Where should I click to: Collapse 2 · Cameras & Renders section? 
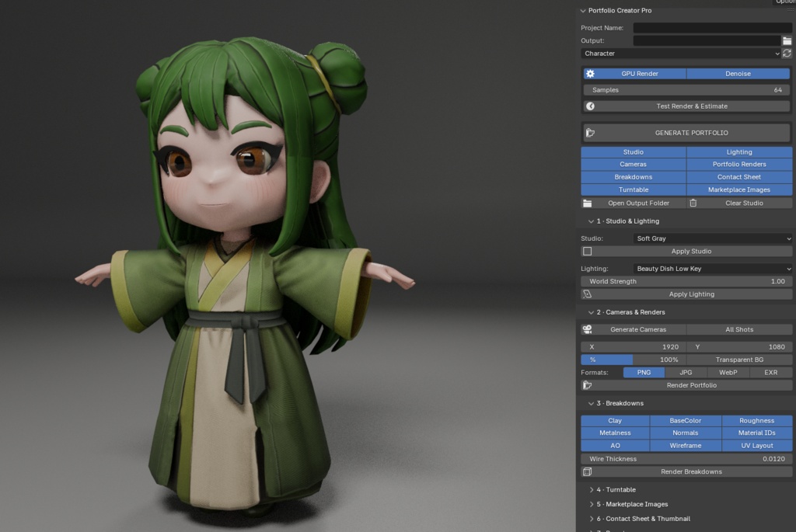pyautogui.click(x=591, y=312)
